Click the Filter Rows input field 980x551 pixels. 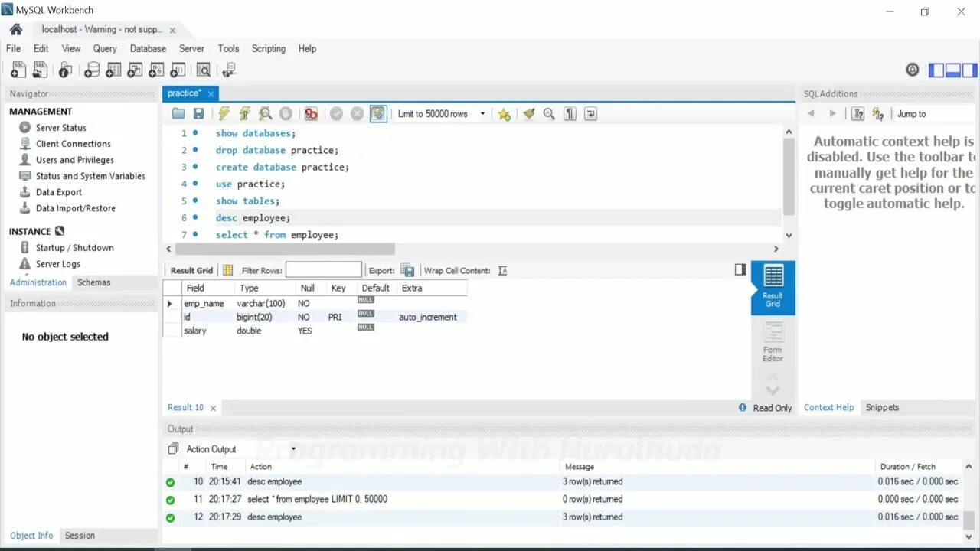tap(324, 270)
